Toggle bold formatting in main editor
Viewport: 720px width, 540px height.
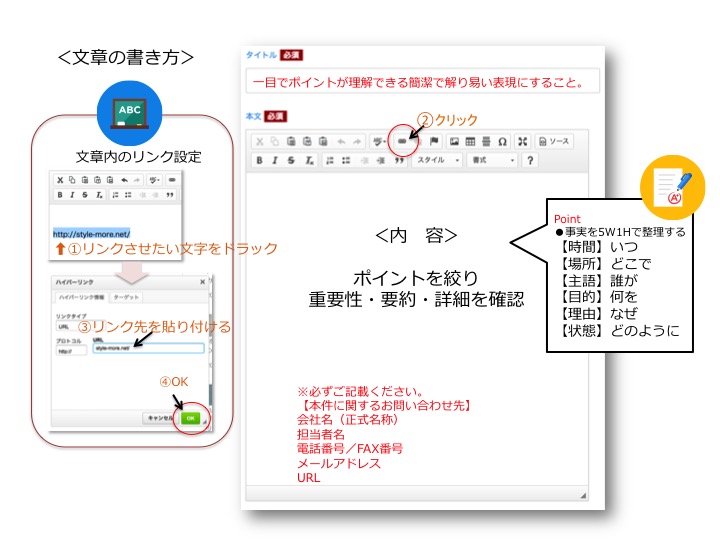(260, 160)
